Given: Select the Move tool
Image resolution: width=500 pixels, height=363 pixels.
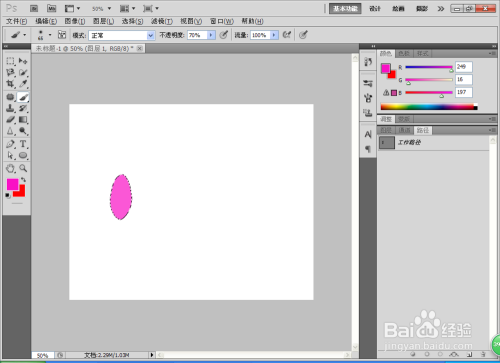Looking at the screenshot, I should (23, 61).
